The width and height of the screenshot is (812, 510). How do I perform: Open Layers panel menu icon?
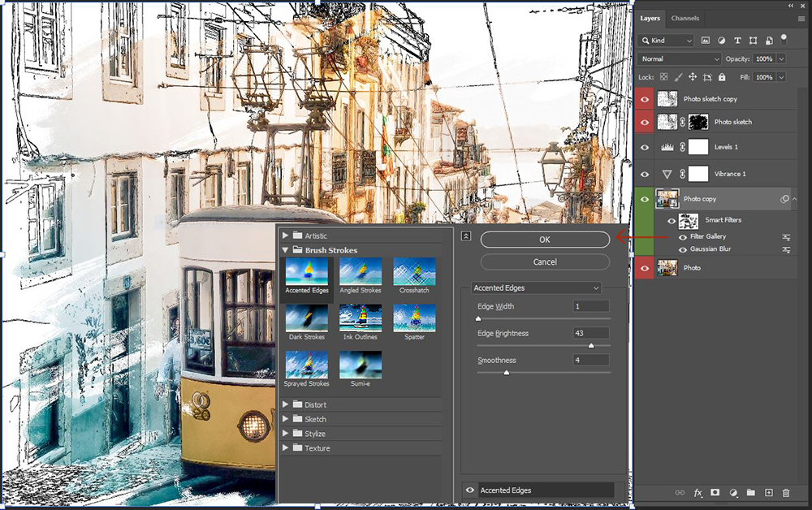click(801, 18)
